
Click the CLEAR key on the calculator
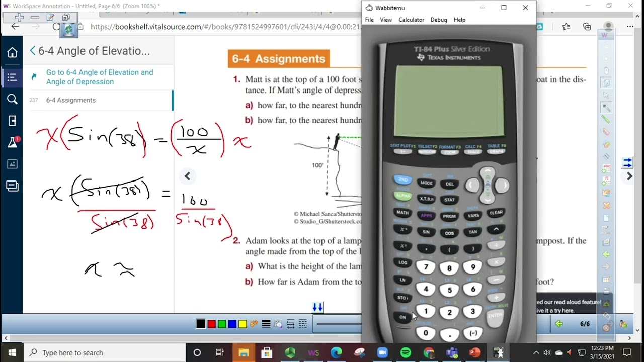point(496,212)
